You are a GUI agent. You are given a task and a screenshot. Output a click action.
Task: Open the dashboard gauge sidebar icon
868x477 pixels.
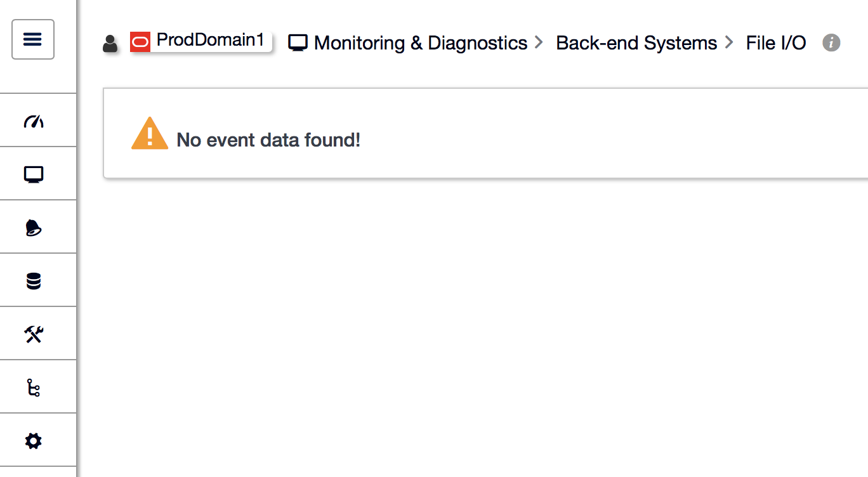click(x=33, y=121)
